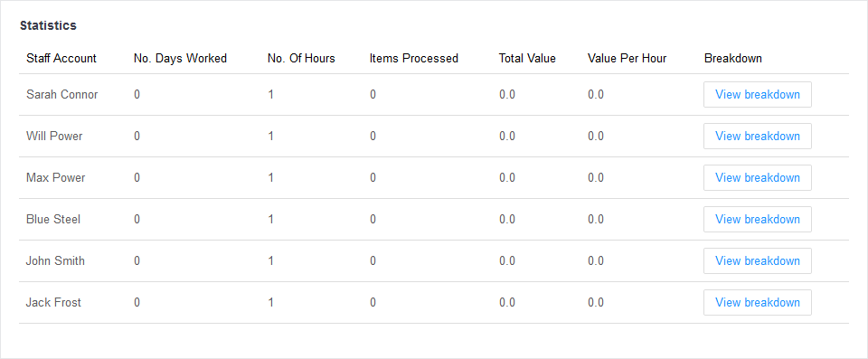Click the No. Days Worked header

pos(181,58)
